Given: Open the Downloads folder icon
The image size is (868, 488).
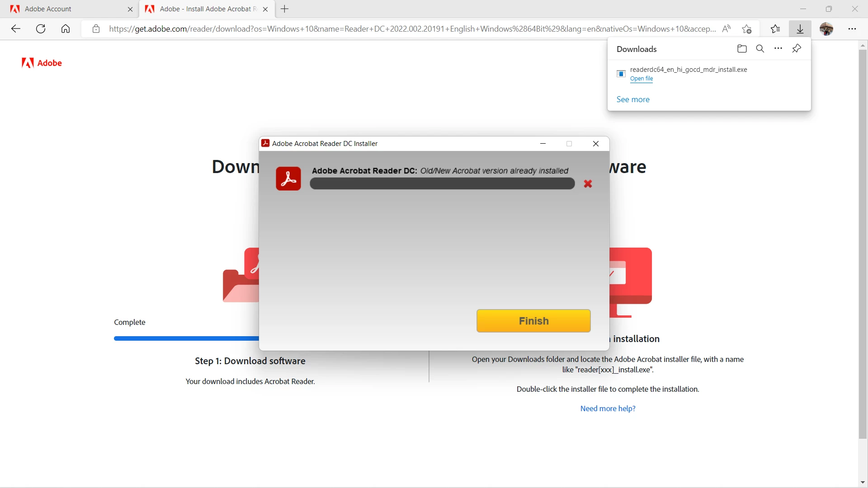Looking at the screenshot, I should 742,49.
